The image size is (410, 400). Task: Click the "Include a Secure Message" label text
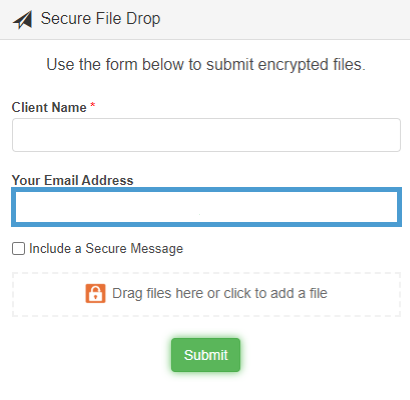pyautogui.click(x=106, y=249)
